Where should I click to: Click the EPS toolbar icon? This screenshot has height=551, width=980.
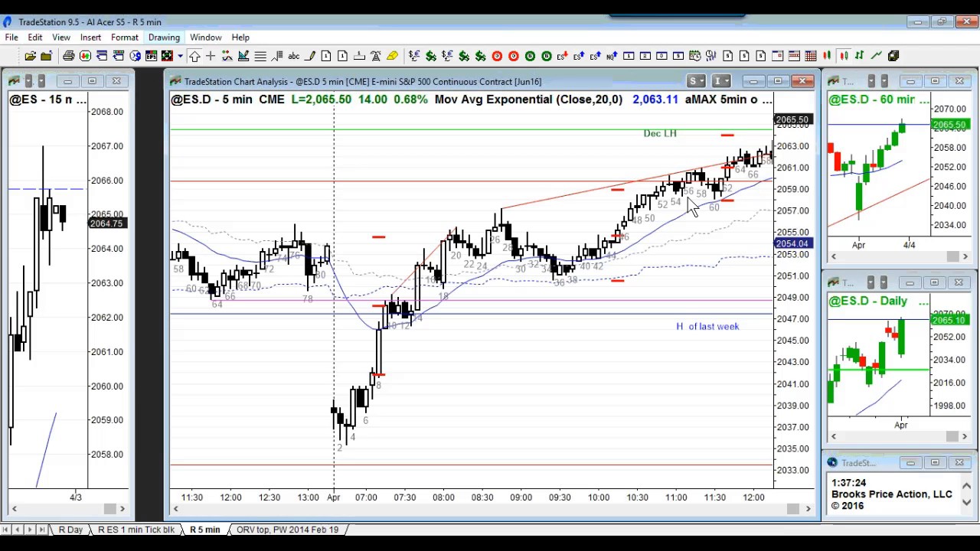coord(151,56)
